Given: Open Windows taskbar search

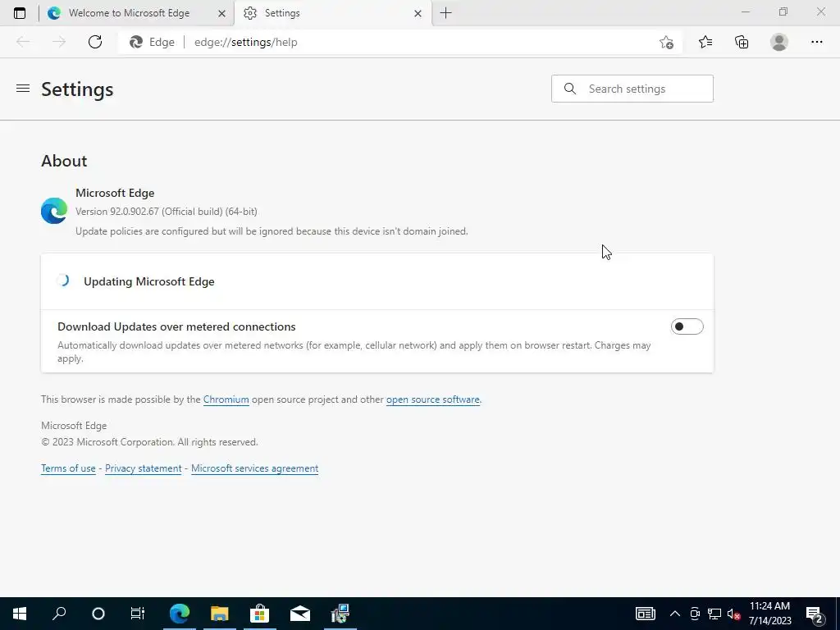Looking at the screenshot, I should (59, 614).
